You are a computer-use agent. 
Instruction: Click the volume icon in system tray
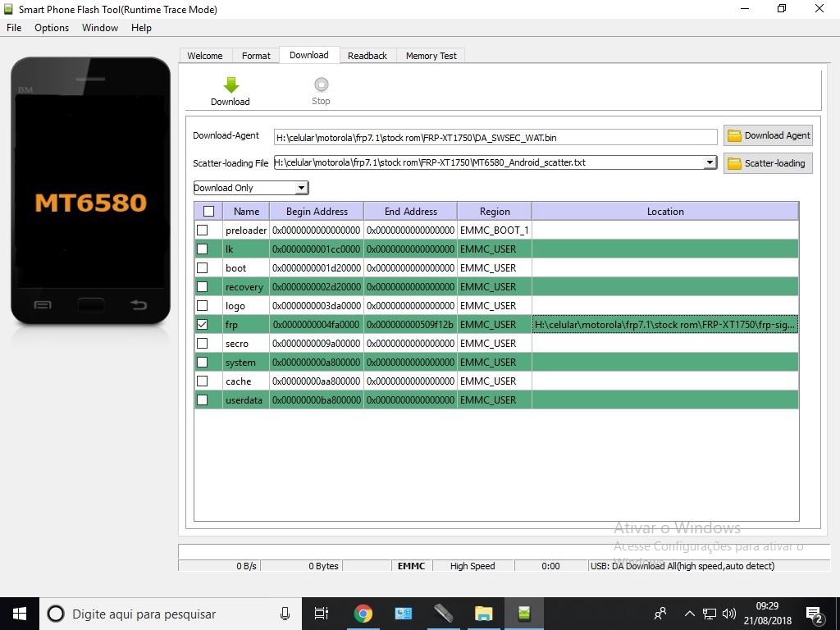click(x=729, y=614)
